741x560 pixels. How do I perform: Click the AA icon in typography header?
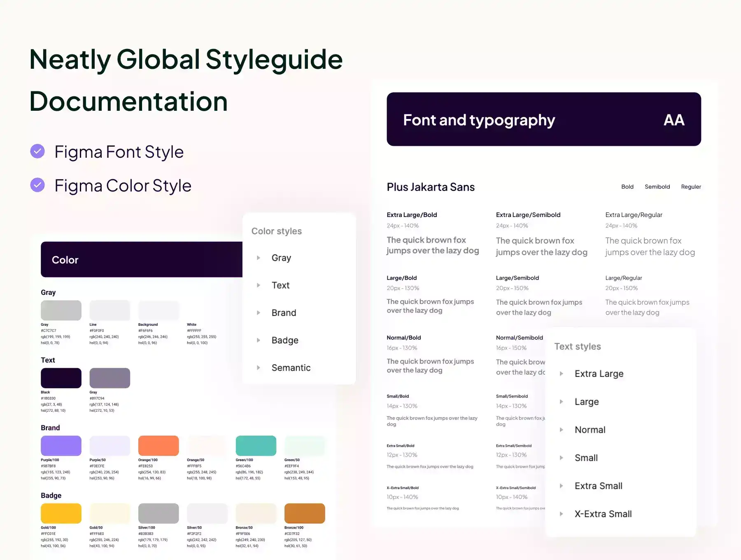pyautogui.click(x=674, y=120)
